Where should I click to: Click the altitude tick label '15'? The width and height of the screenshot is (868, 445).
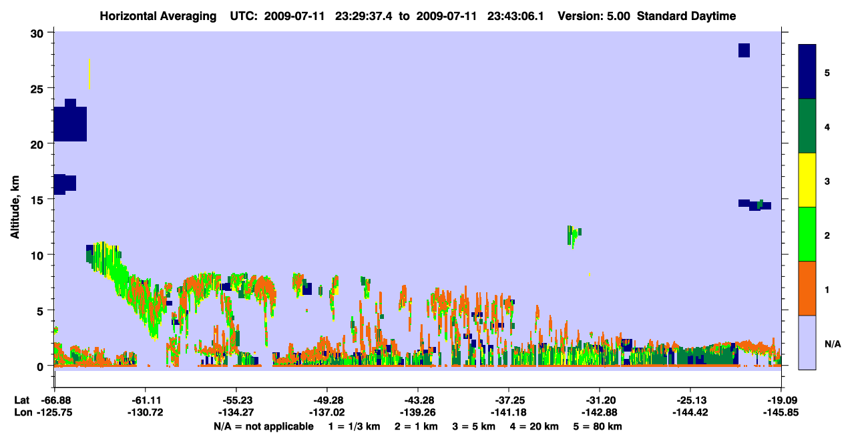[x=39, y=199]
